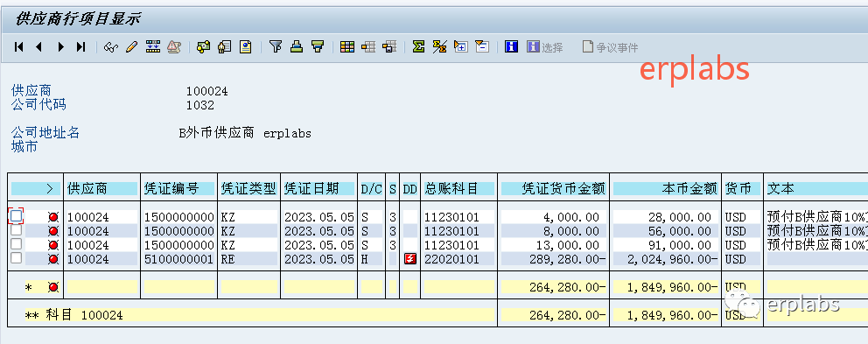
Task: Open mass change icon
Action: click(153, 47)
